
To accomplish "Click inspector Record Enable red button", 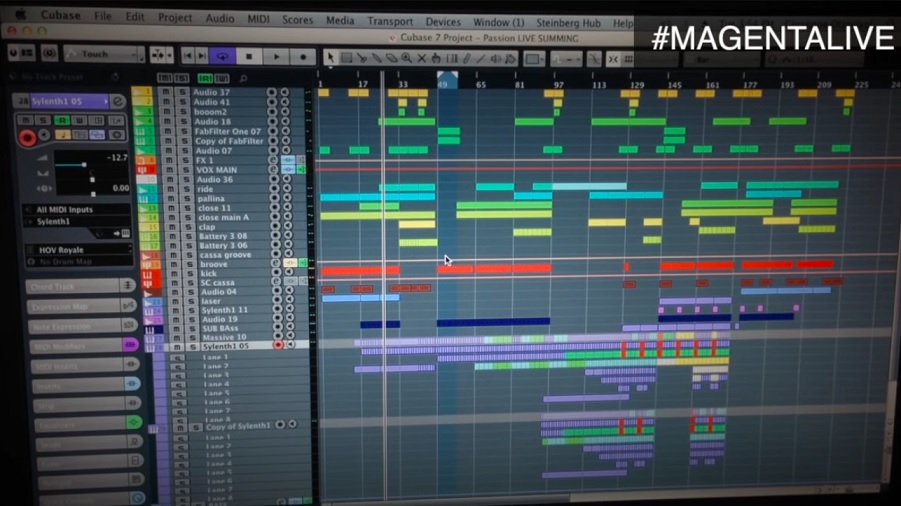I will [26, 138].
